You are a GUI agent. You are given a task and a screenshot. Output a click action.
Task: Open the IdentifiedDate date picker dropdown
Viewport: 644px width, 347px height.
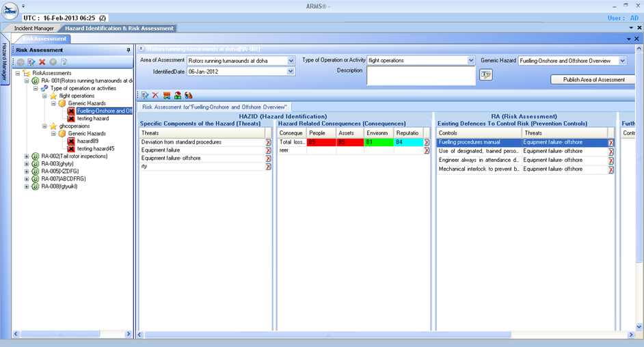291,71
